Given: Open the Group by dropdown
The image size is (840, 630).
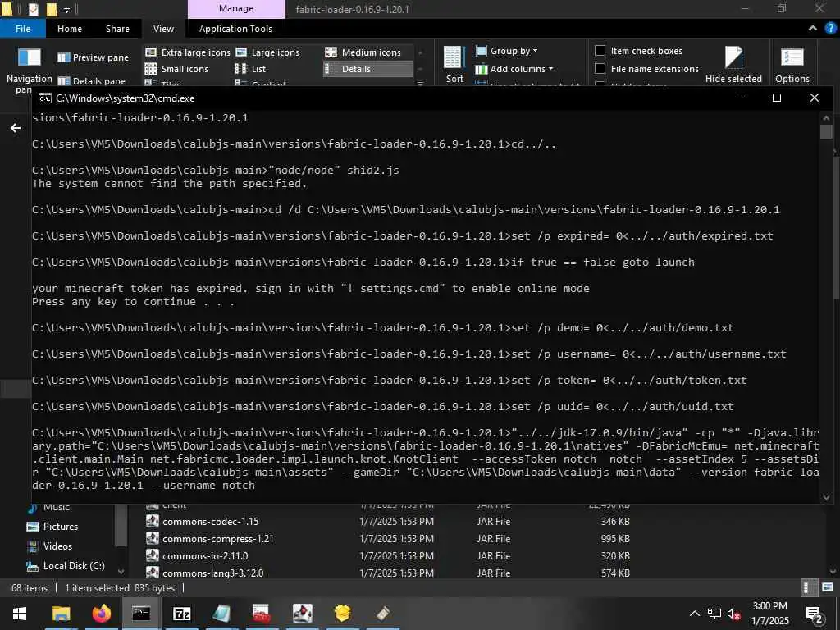Looking at the screenshot, I should [507, 51].
